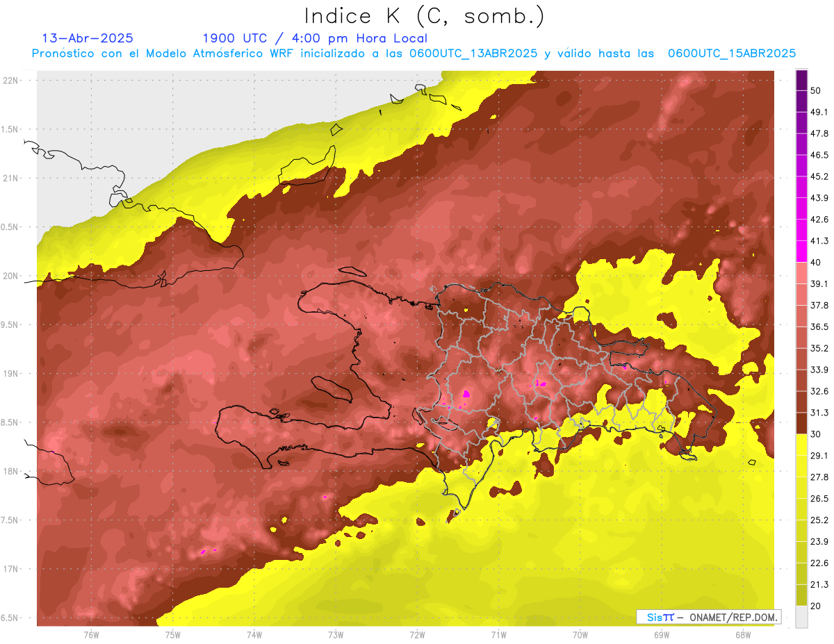Click the "29.1" color scale value
The height and width of the screenshot is (644, 834).
point(819,456)
